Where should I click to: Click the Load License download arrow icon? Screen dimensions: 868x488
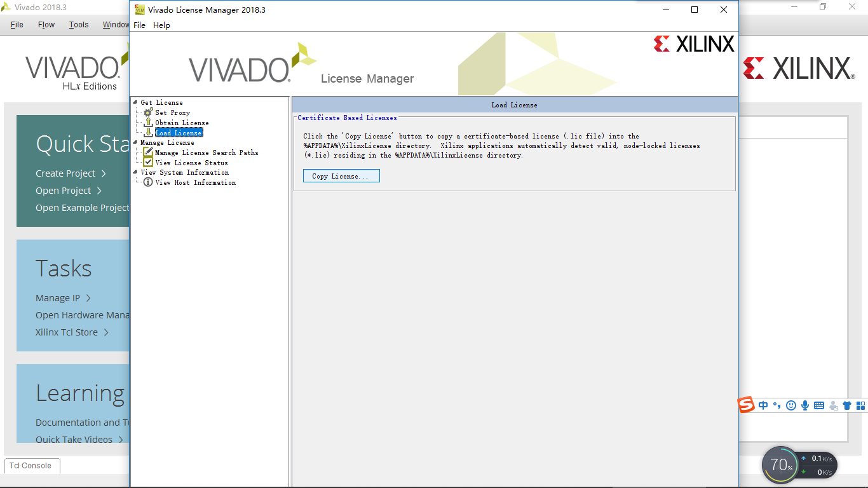[x=147, y=133]
